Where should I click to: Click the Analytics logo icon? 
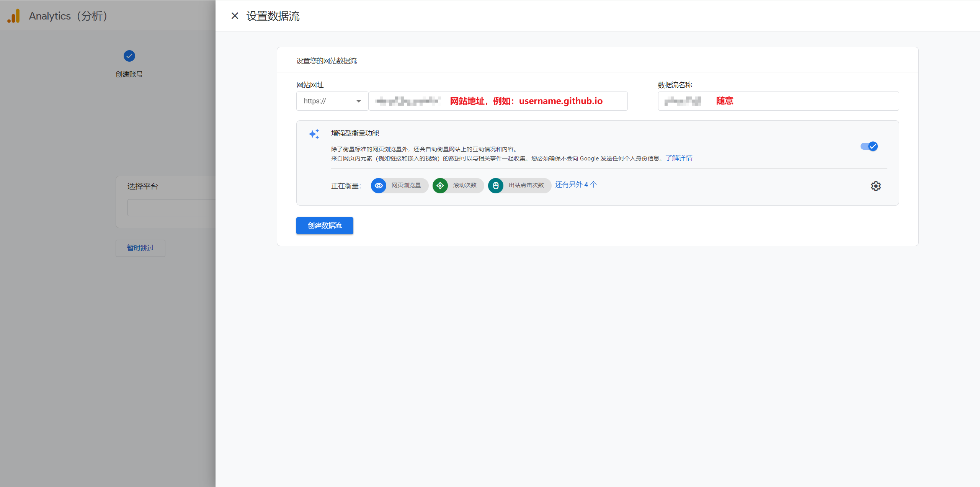14,16
